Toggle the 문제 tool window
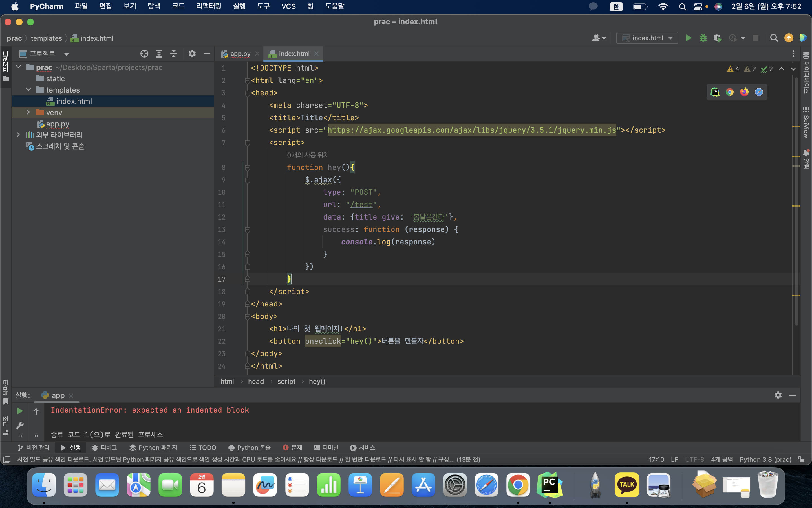This screenshot has height=508, width=812. (x=293, y=448)
